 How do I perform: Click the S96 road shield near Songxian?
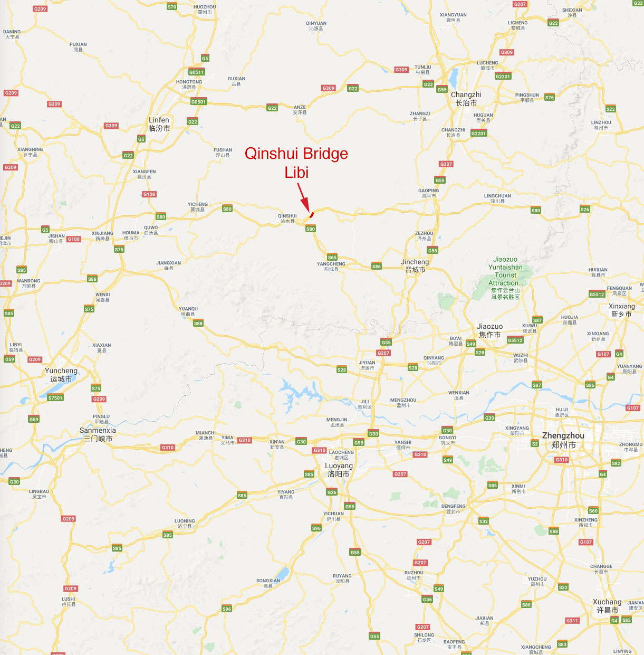coord(227,609)
